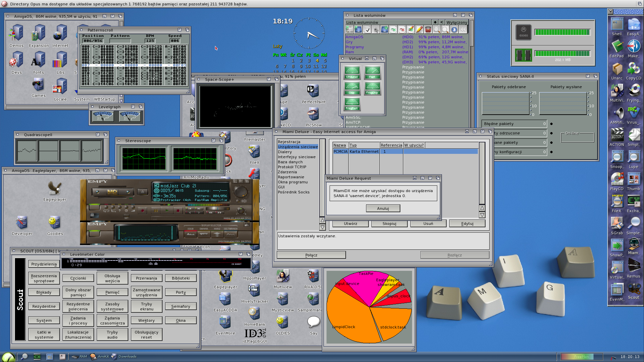
Task: Click the down-arrow history button in Lista woluminów
Action: point(435,22)
